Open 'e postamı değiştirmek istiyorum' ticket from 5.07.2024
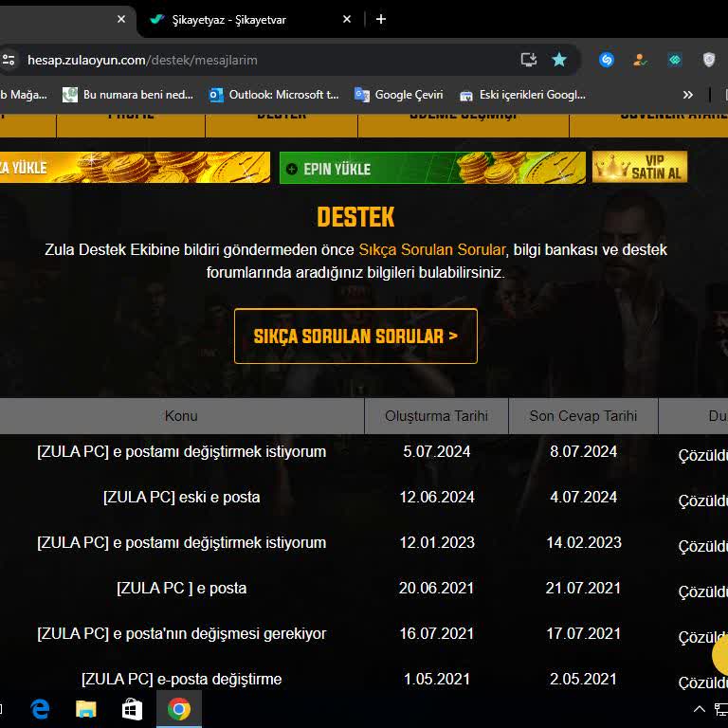 (x=182, y=452)
